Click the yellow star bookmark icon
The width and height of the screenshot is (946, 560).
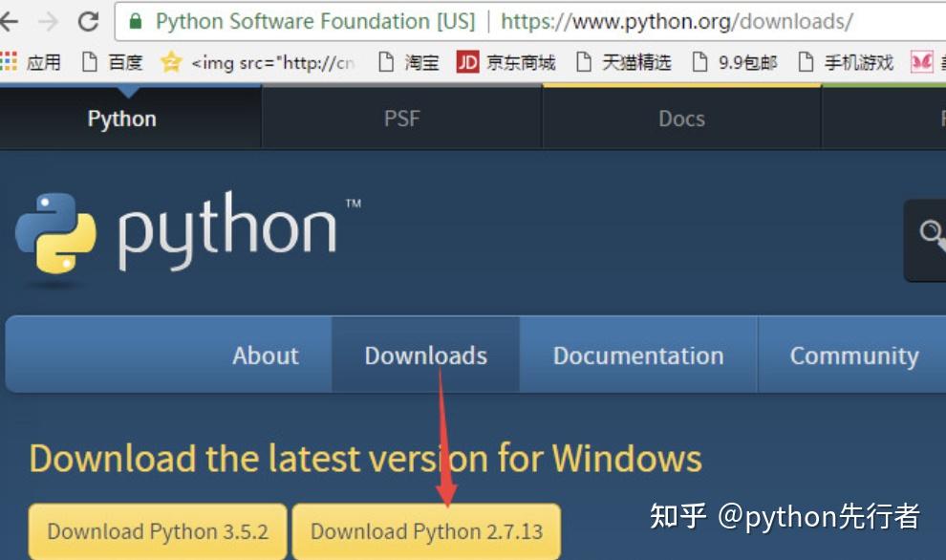click(x=172, y=62)
